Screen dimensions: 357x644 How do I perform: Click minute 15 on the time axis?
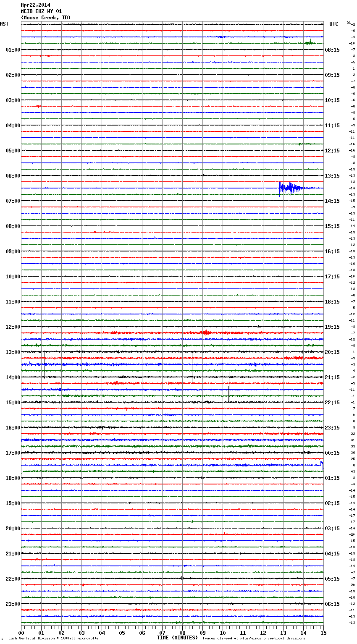pyautogui.click(x=323, y=633)
